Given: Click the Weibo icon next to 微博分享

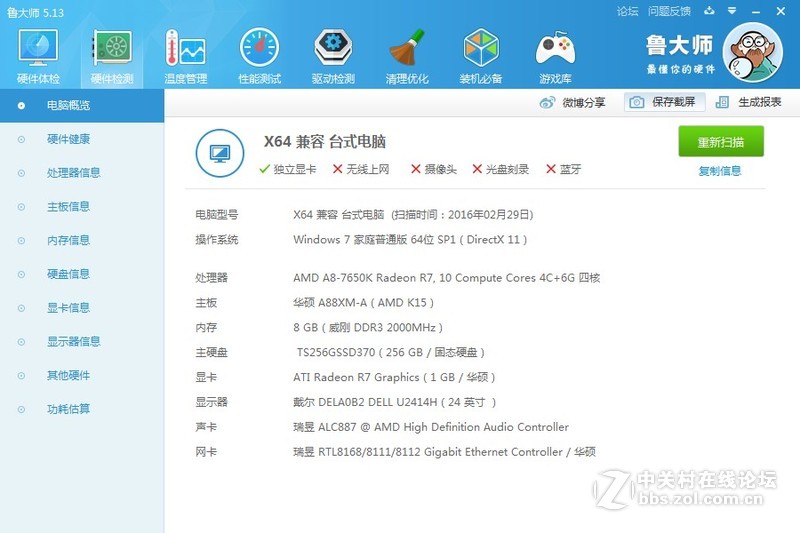Looking at the screenshot, I should 547,103.
